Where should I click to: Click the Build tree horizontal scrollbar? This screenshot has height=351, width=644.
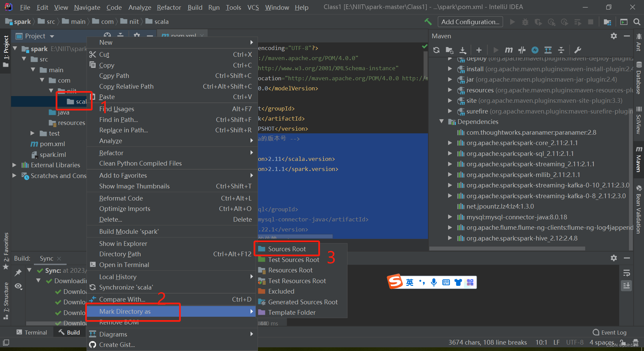(56, 323)
